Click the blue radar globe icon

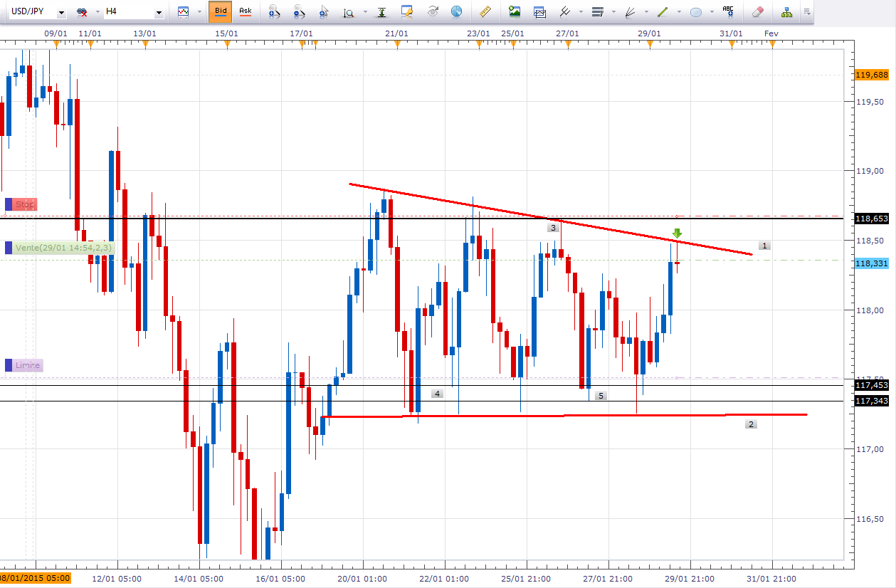tap(456, 11)
